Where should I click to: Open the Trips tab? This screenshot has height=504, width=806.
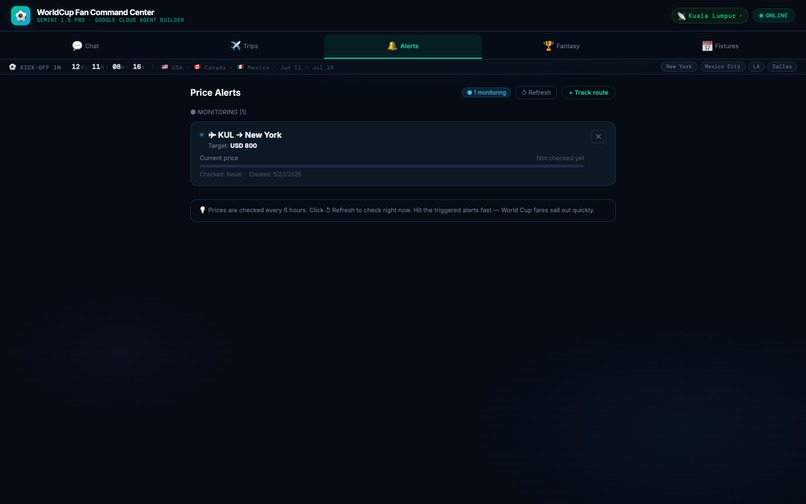(244, 46)
